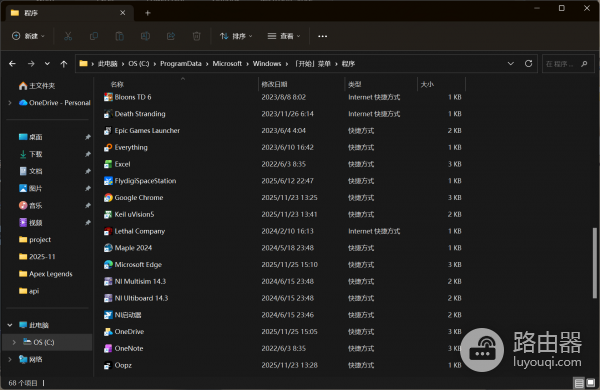This screenshot has height=390, width=600.
Task: Navigate to OS (C:) in breadcrumb
Action: click(139, 64)
